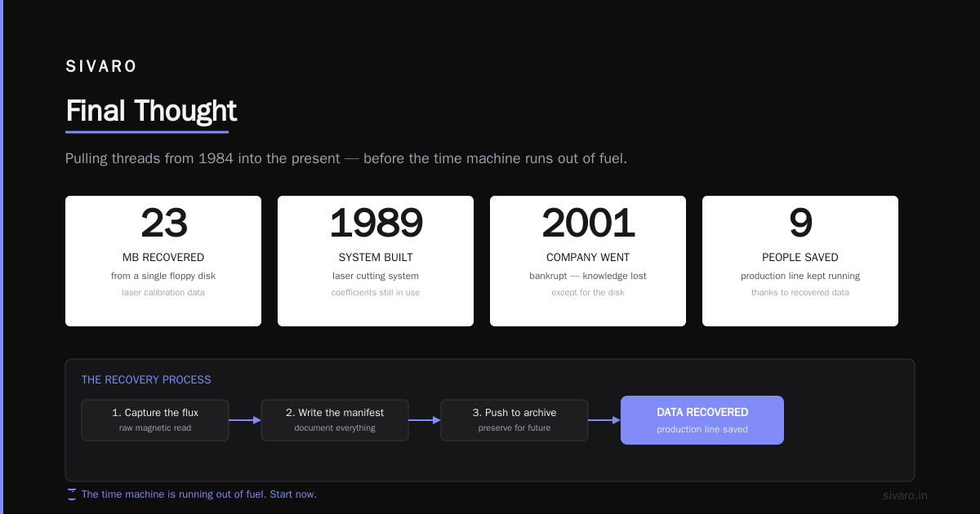Click the Write the manifest step

tap(335, 420)
